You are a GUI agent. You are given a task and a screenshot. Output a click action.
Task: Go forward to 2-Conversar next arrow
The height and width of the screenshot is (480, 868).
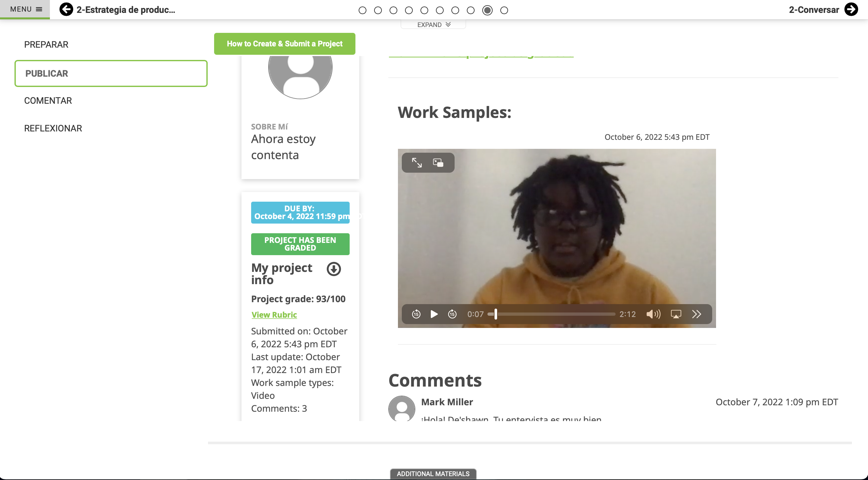pyautogui.click(x=851, y=9)
